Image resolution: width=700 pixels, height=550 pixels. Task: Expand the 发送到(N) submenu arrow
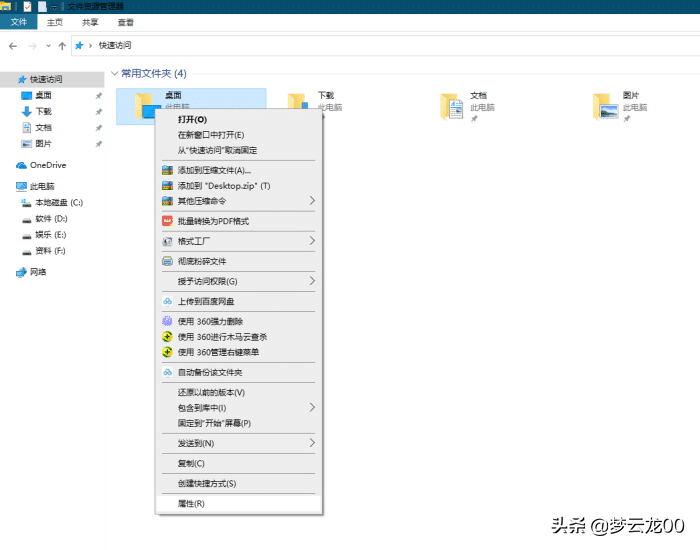pos(312,443)
